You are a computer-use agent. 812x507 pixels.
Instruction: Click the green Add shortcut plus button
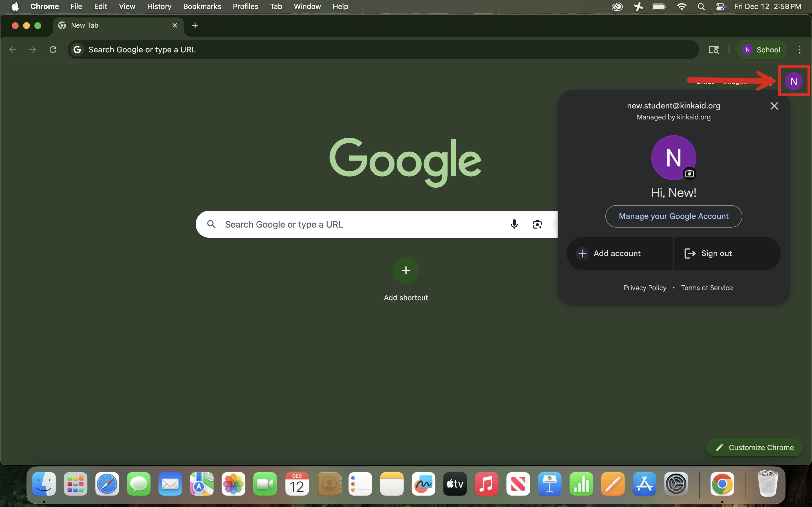click(x=406, y=270)
